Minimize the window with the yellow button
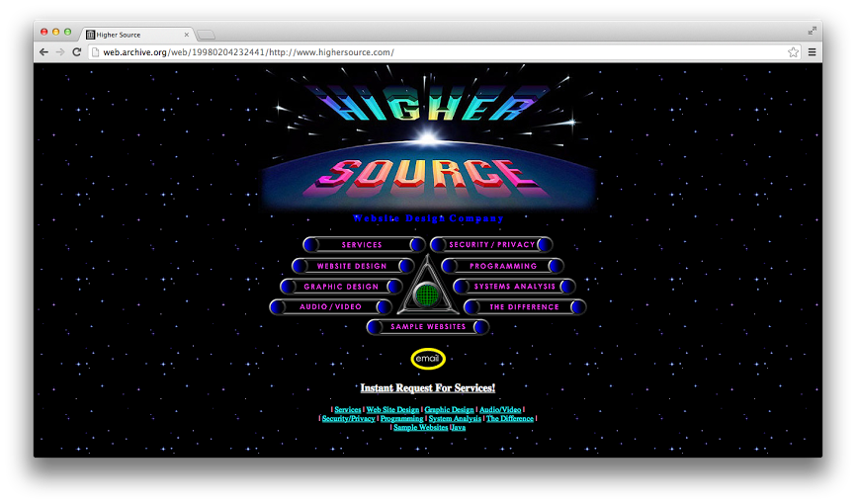Image resolution: width=856 pixels, height=504 pixels. (x=55, y=32)
